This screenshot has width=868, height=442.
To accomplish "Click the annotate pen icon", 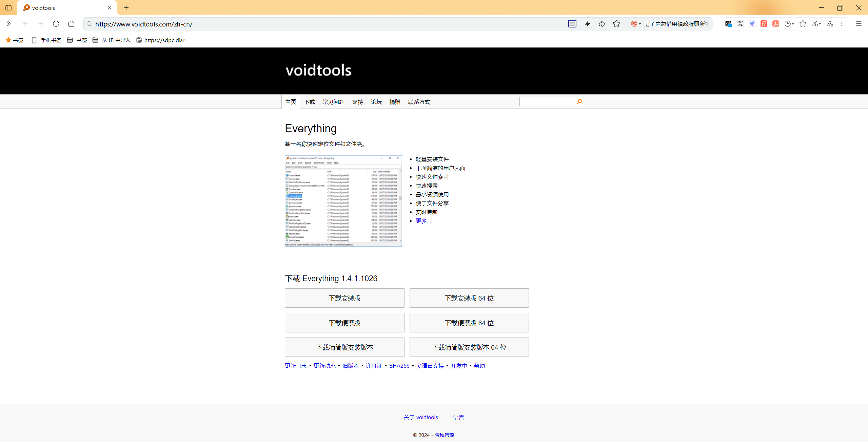I will [x=830, y=24].
